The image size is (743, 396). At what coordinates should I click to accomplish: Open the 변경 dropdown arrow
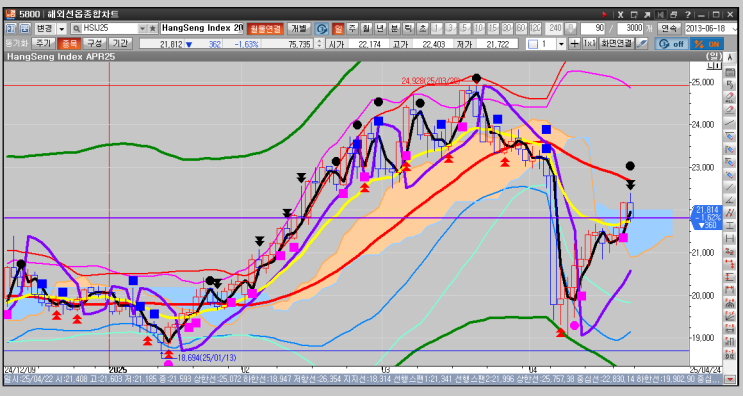pos(62,29)
